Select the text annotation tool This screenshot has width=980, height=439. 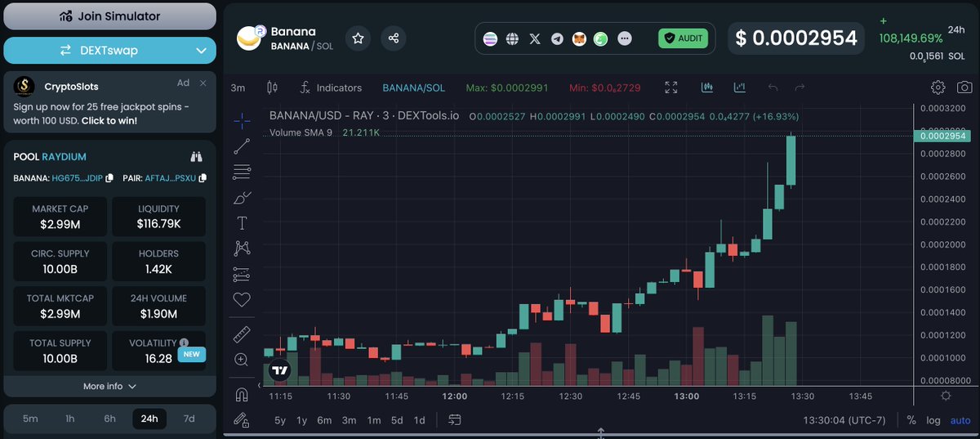(x=242, y=222)
